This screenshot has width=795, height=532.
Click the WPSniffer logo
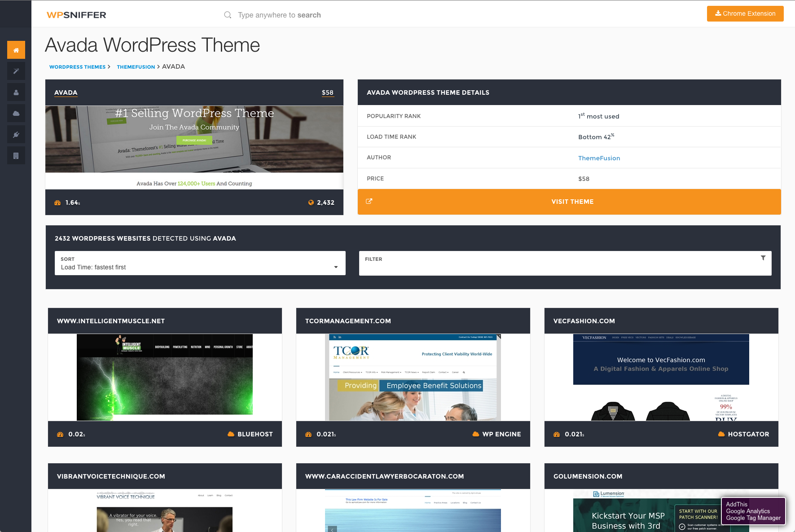(76, 15)
